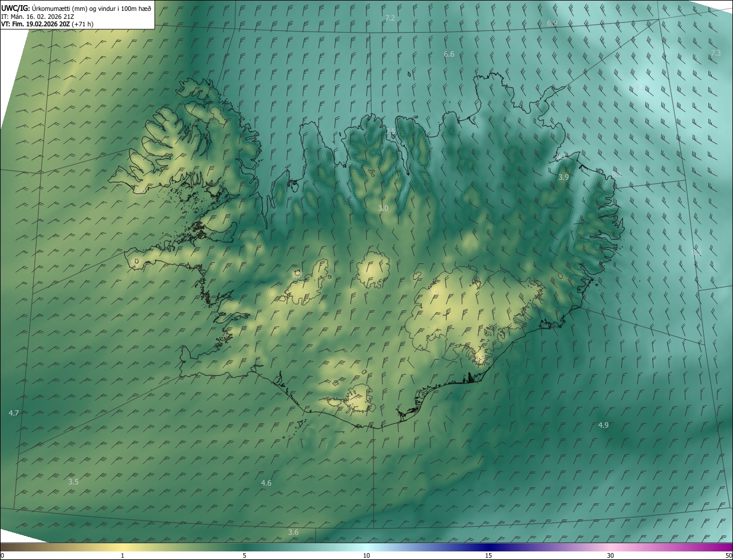Click the map value '4.9'
The height and width of the screenshot is (560, 733).
click(603, 425)
